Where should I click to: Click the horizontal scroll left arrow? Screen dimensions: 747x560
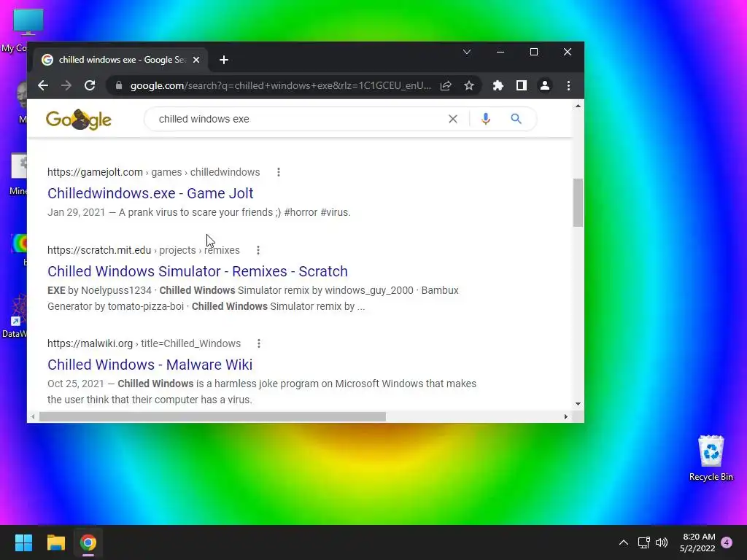pos(32,416)
